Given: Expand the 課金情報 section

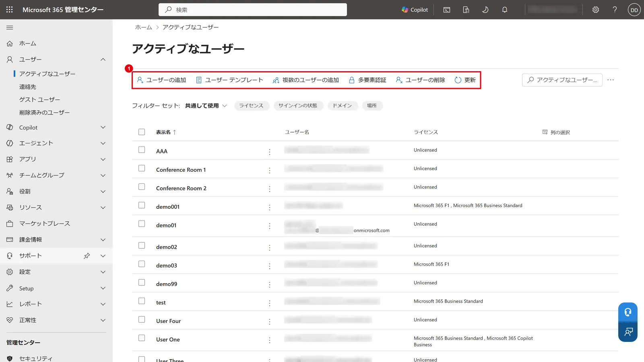Looking at the screenshot, I should 103,240.
